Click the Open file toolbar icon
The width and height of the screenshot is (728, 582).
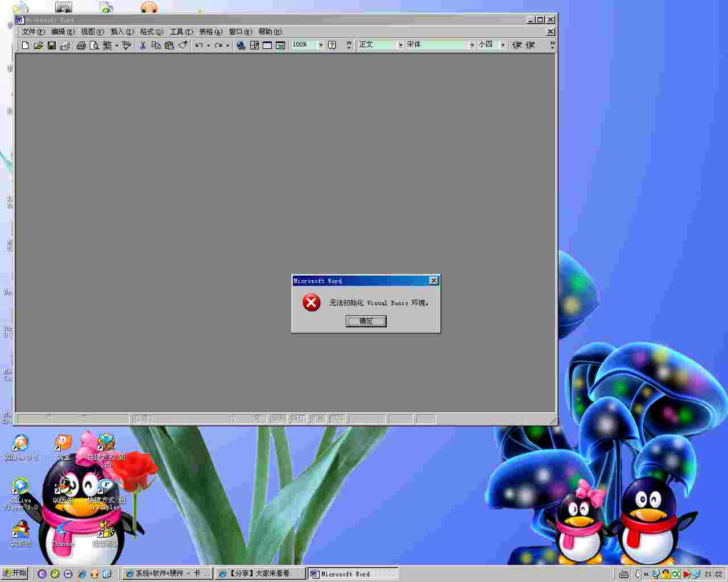coord(38,45)
